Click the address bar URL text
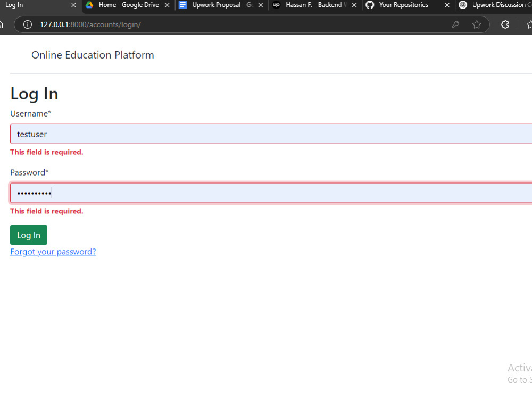The width and height of the screenshot is (532, 399). point(90,24)
